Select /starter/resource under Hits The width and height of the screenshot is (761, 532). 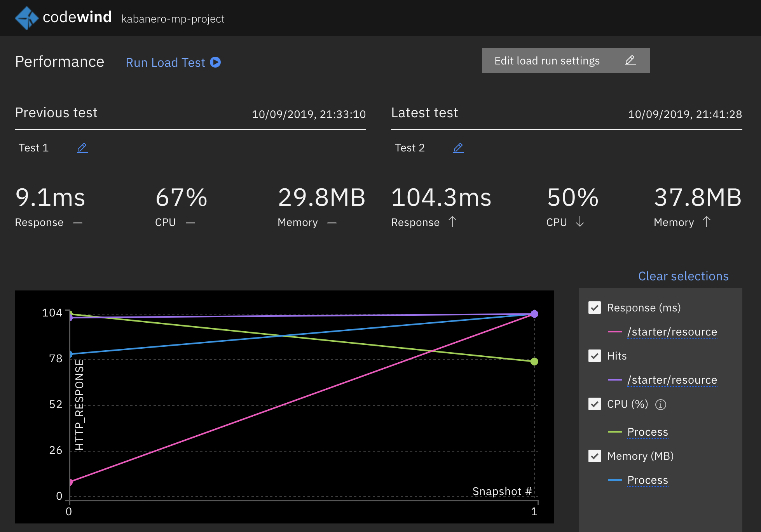tap(672, 380)
